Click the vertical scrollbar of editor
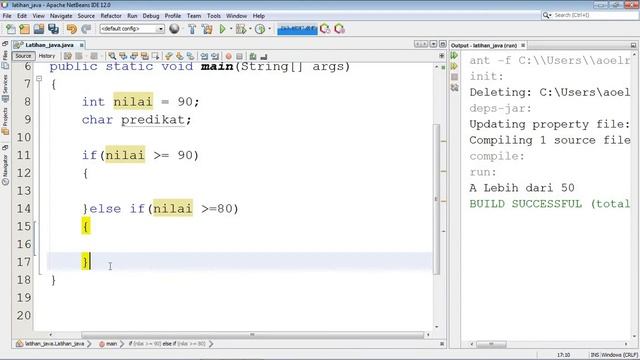 (x=436, y=199)
